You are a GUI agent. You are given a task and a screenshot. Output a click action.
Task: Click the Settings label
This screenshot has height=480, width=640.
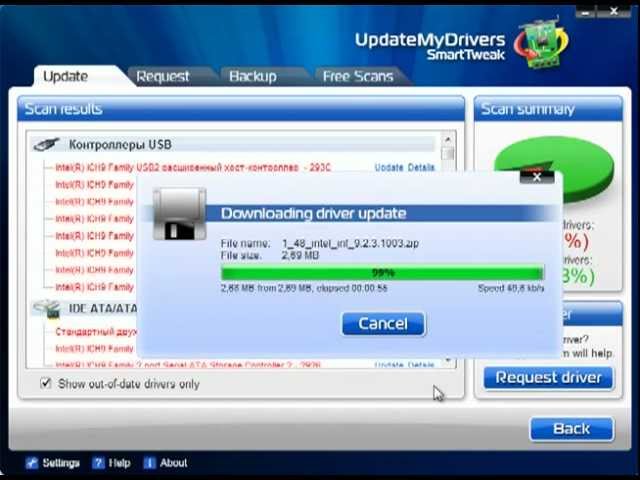[61, 463]
